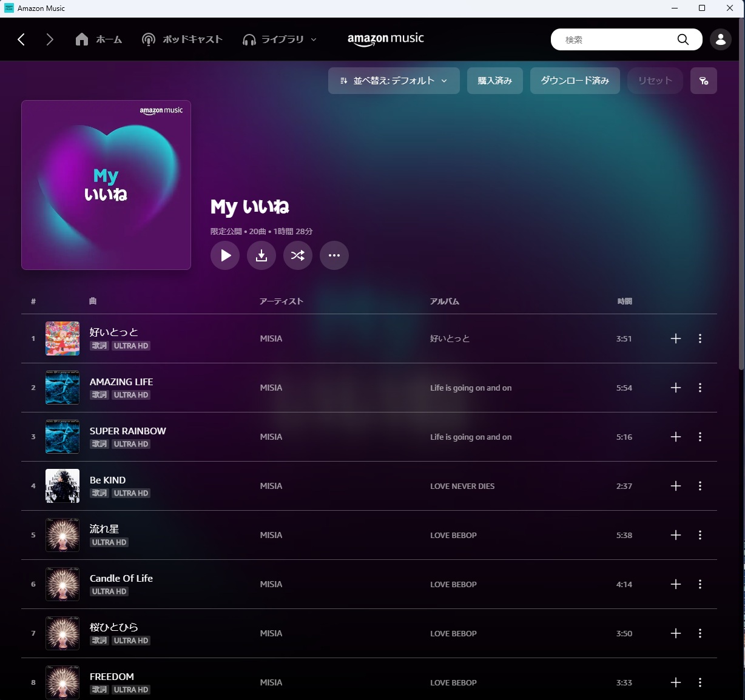Open MISIA artist link for 流れ星
Screen dimensions: 745x700
coord(271,535)
